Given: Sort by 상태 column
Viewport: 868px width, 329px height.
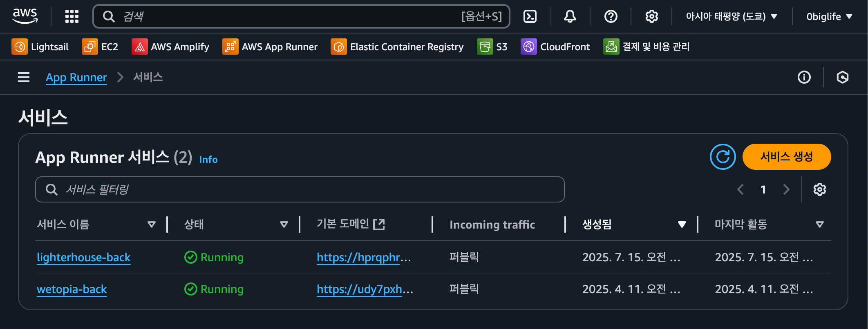Looking at the screenshot, I should coord(284,225).
